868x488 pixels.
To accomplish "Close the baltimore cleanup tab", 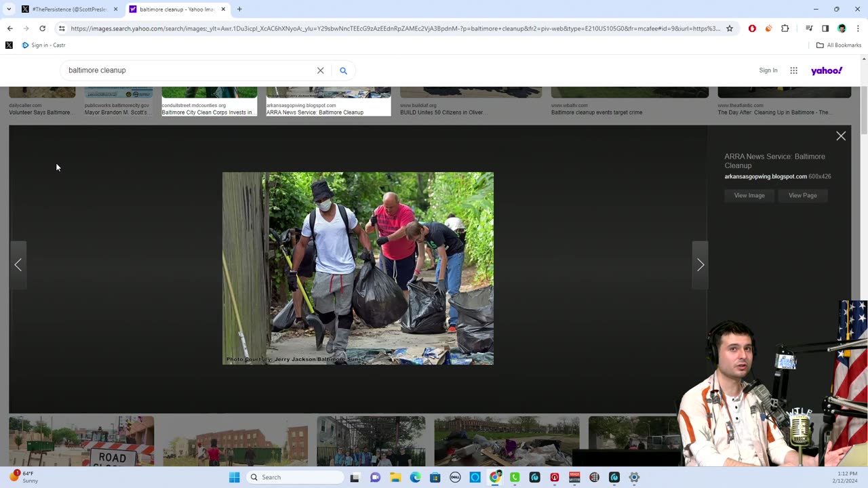I will (223, 9).
